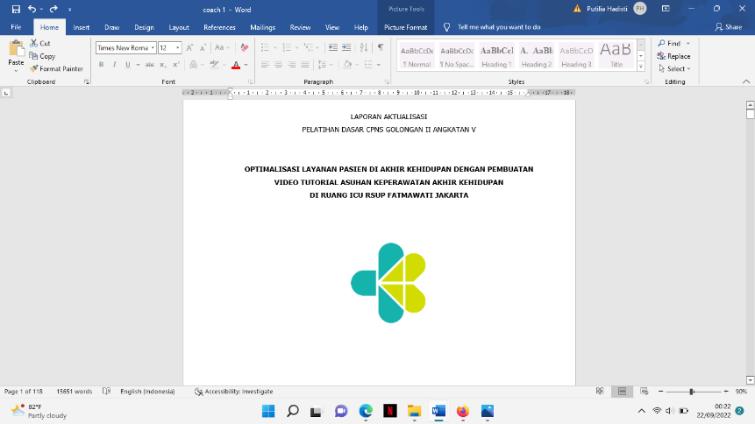Switch to Read Mode view
The width and height of the screenshot is (755, 424).
coord(599,391)
